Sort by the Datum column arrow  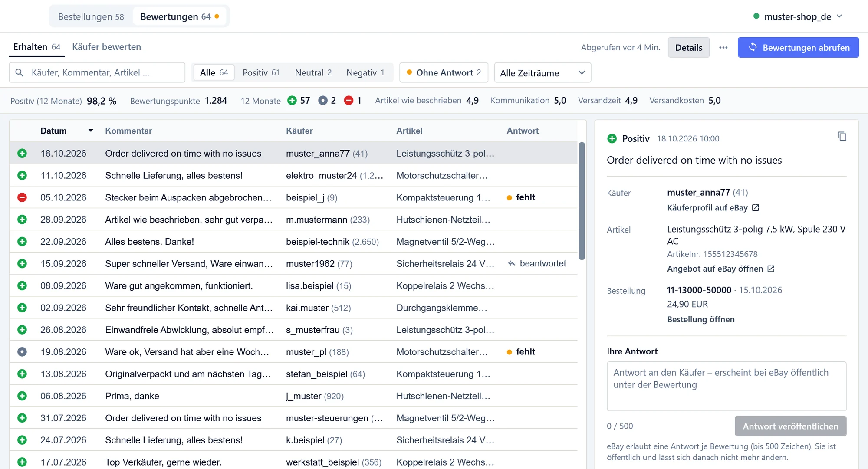[x=91, y=131]
